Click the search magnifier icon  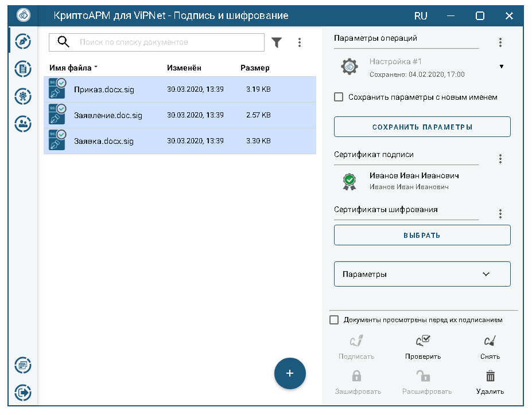coord(63,42)
